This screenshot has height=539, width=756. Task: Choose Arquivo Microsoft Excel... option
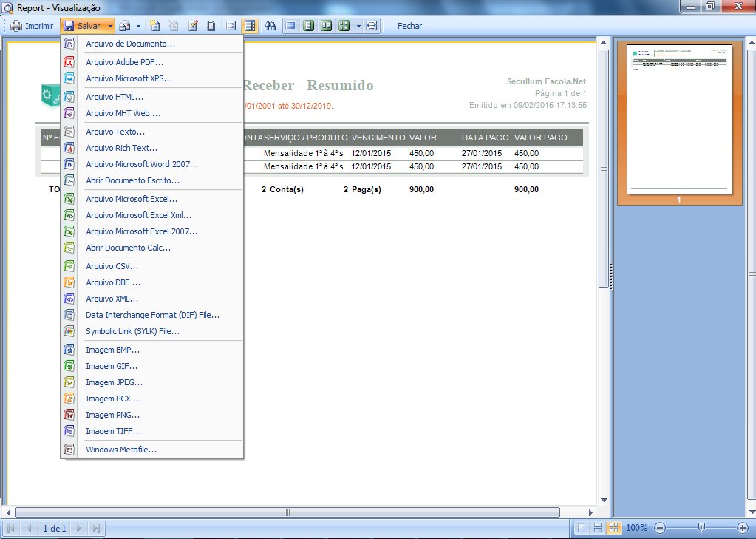click(x=152, y=200)
